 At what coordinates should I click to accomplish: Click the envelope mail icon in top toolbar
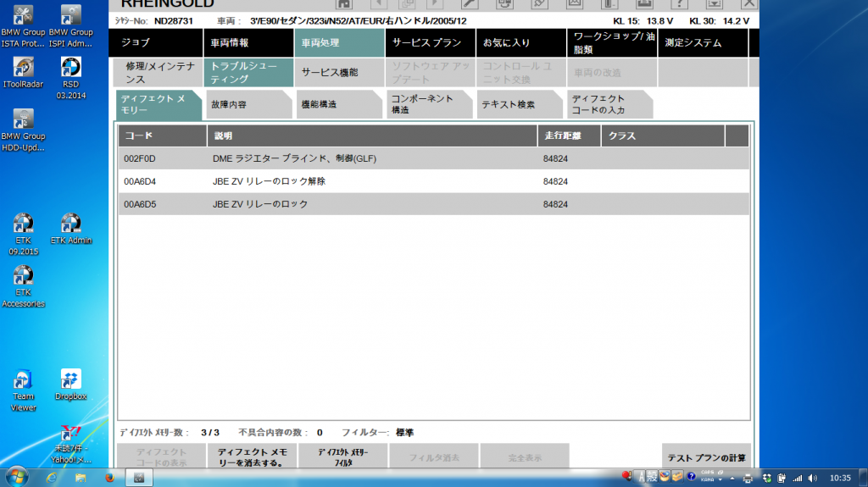tap(575, 4)
